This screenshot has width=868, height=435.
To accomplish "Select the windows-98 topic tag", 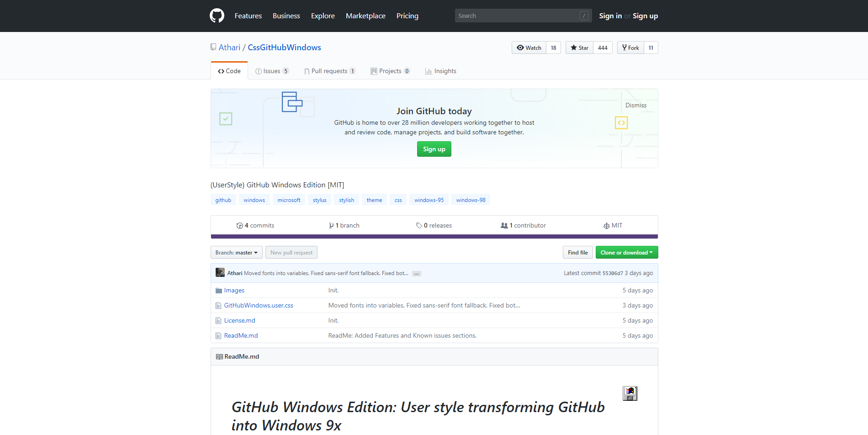I will (x=471, y=200).
